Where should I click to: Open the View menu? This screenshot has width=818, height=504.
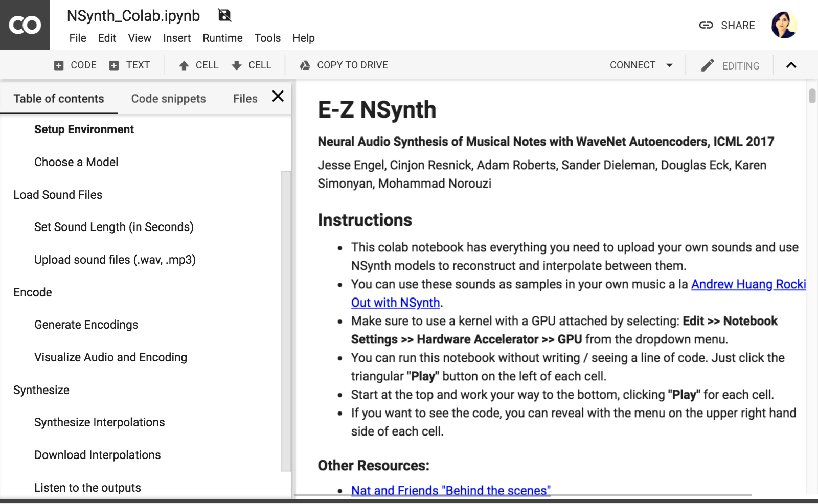140,38
